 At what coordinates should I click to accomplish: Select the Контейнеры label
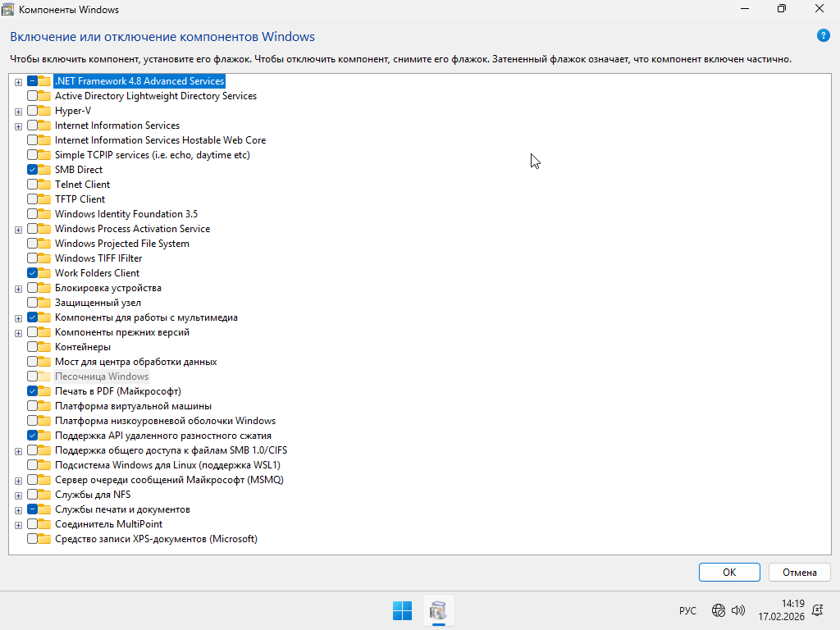83,347
